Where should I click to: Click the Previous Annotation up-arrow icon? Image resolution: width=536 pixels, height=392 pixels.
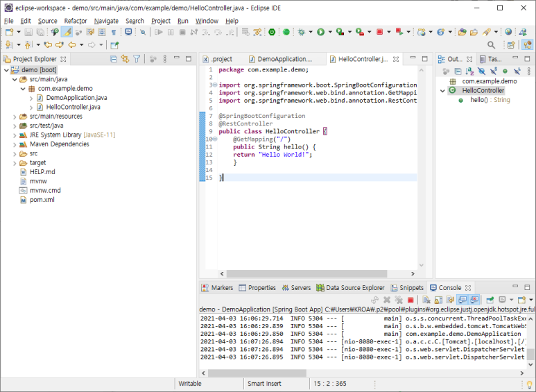tap(28, 45)
